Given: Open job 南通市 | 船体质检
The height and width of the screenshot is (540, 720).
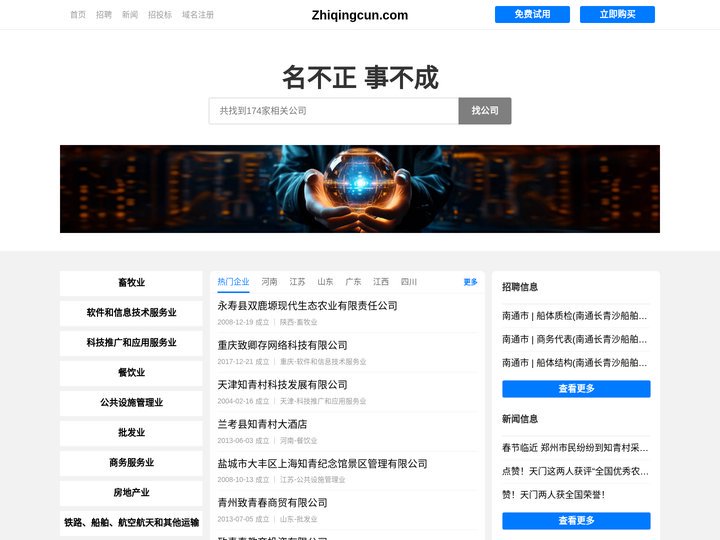Looking at the screenshot, I should click(574, 316).
